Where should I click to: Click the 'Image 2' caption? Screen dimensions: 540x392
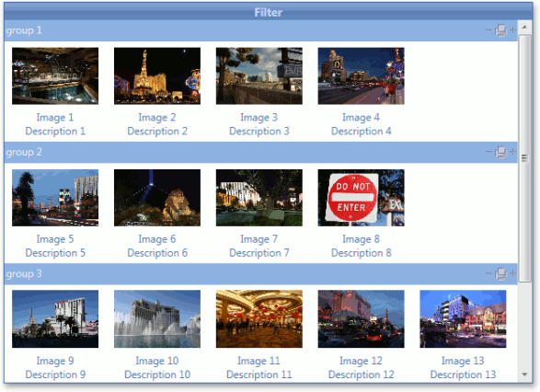[157, 118]
